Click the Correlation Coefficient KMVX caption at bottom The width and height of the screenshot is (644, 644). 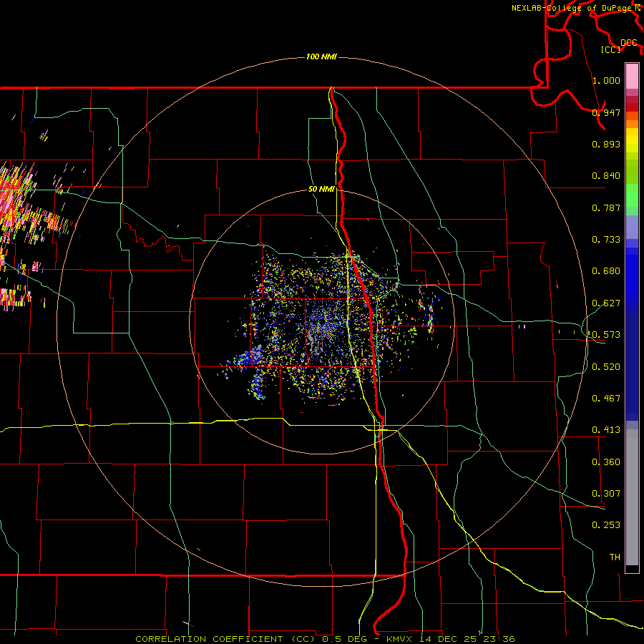325,639
